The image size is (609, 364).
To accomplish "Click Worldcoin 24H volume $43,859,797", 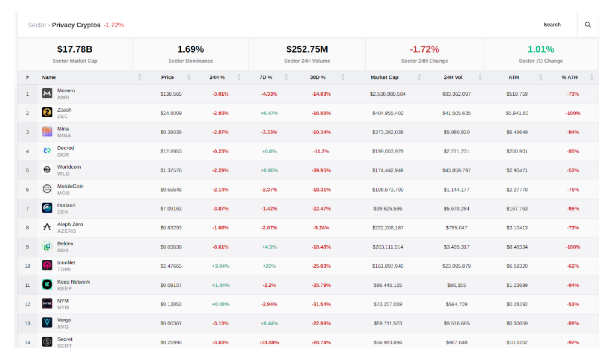I will [456, 170].
